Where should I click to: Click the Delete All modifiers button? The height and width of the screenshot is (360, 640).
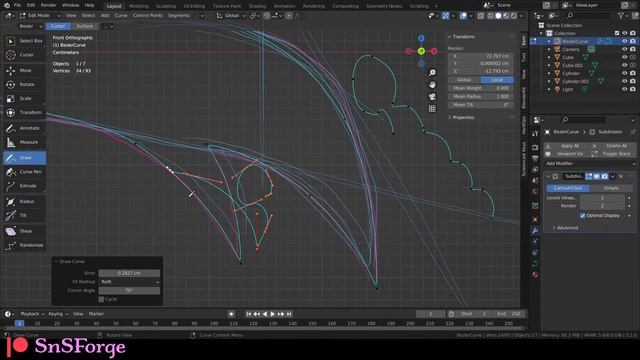coord(613,146)
